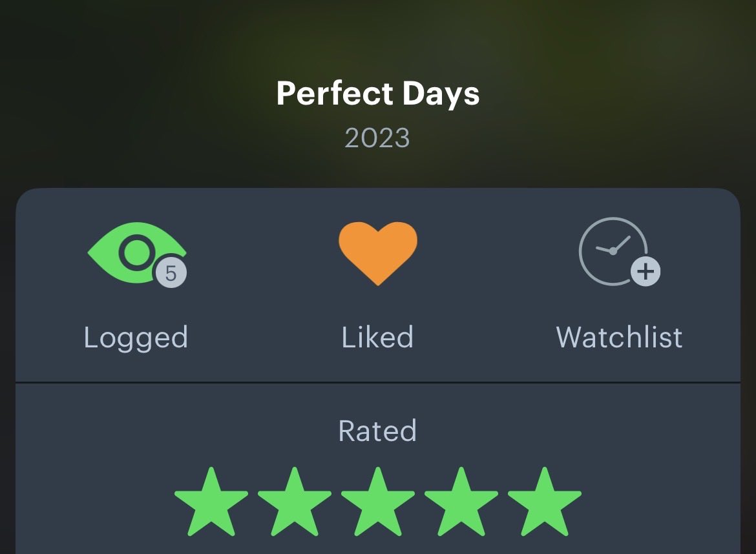Set rating to four stars

(x=461, y=502)
